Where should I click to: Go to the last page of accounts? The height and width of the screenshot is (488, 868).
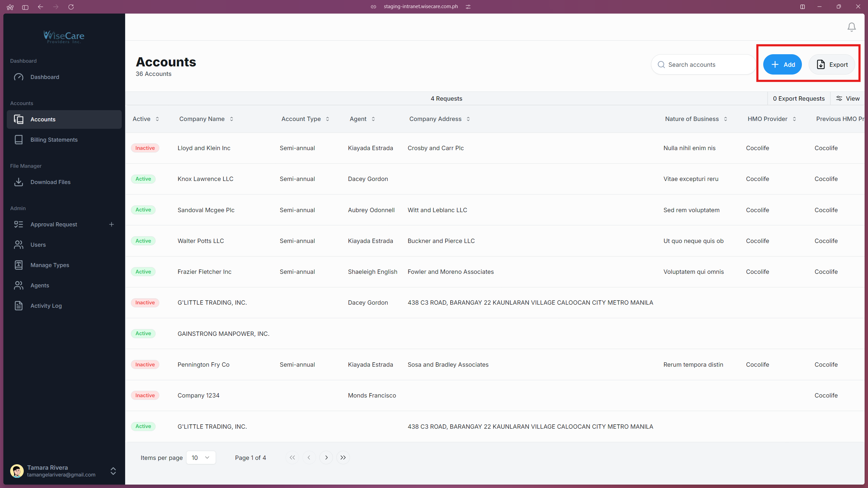point(343,457)
